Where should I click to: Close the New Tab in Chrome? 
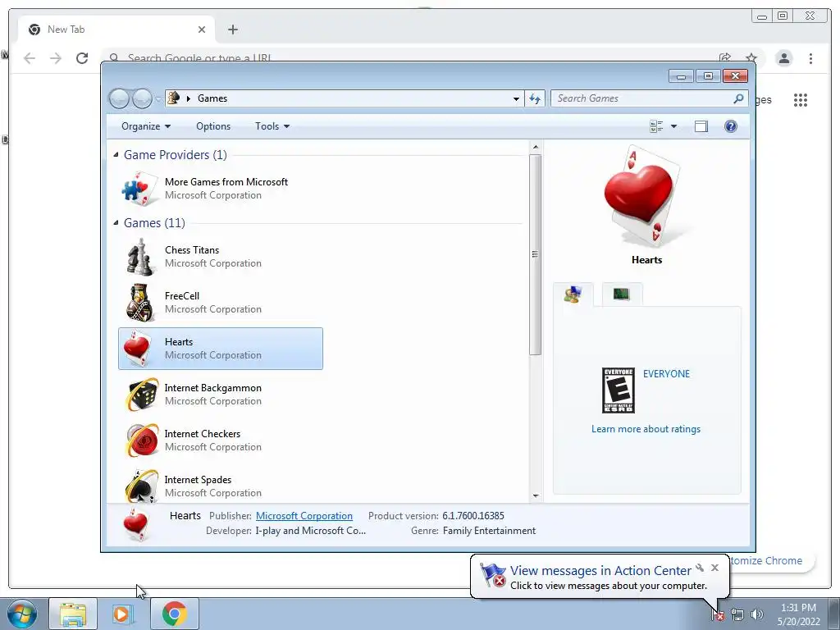(202, 30)
